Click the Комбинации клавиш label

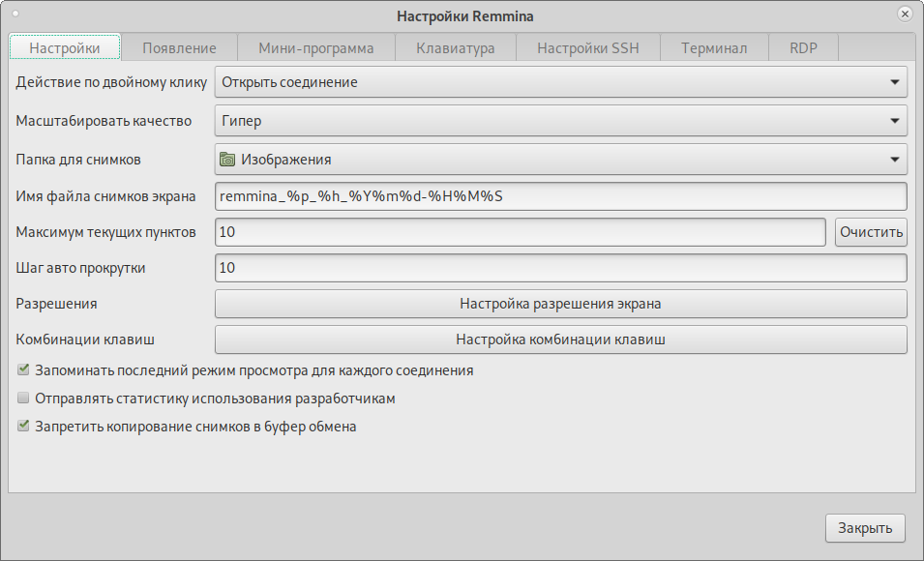click(85, 340)
